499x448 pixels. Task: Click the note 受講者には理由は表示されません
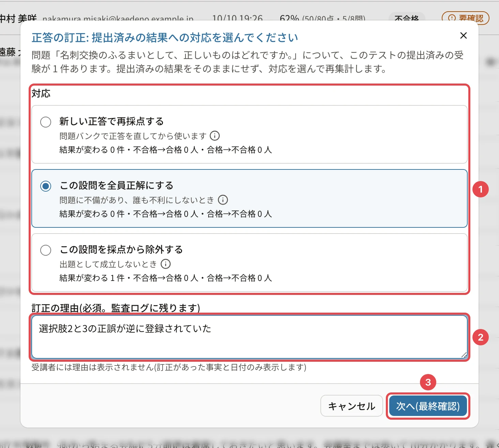pos(169,367)
